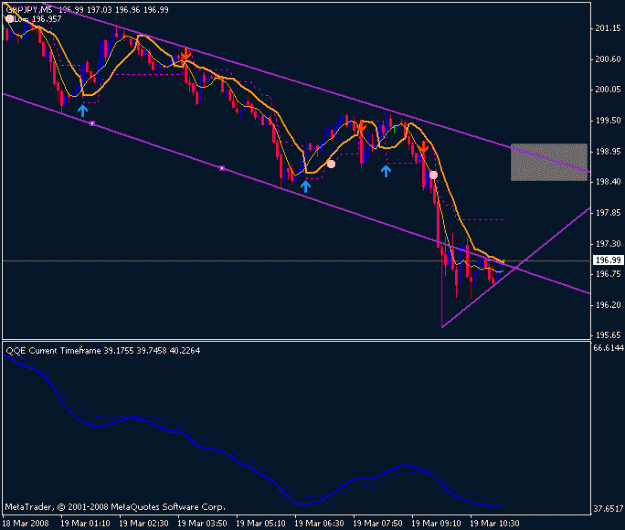Select first anchor point on lower channel line
625x530 pixels.
coord(92,124)
